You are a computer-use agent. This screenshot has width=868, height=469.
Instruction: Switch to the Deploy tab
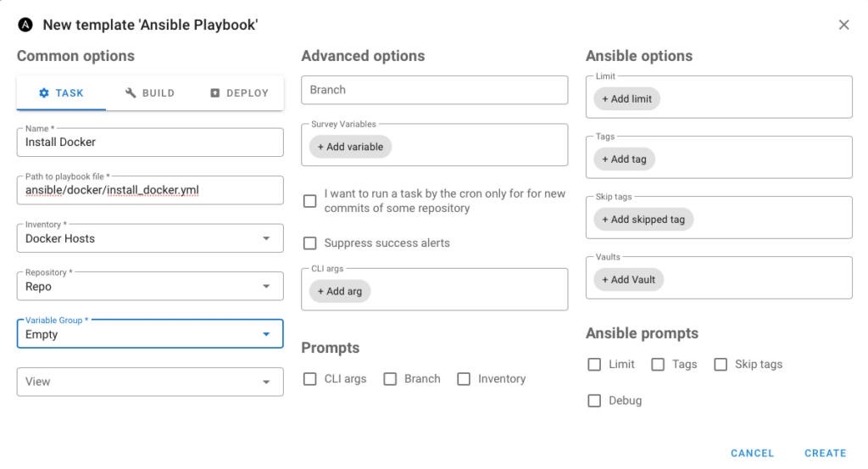(239, 93)
